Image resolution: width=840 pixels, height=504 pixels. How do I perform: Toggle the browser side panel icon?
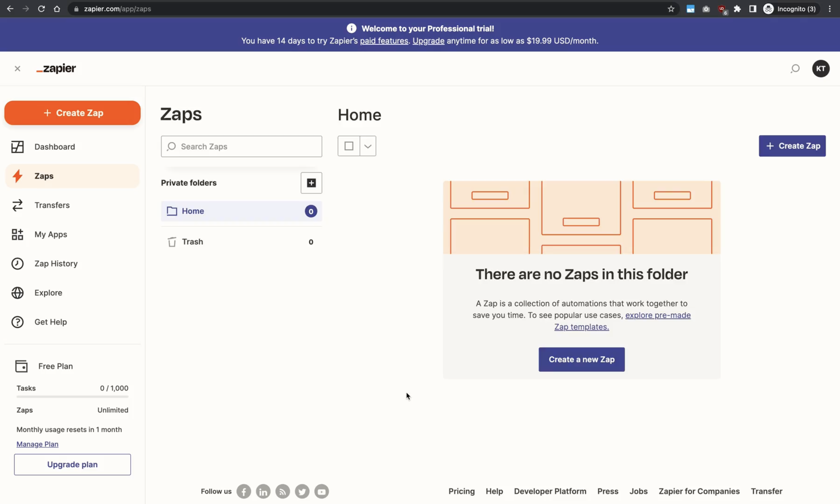point(753,9)
